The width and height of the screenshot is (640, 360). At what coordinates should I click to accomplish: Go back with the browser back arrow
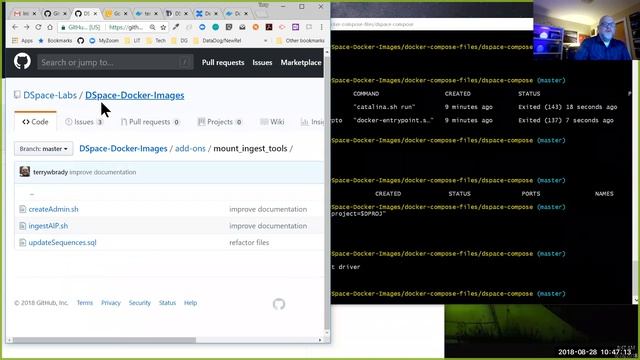[15, 27]
